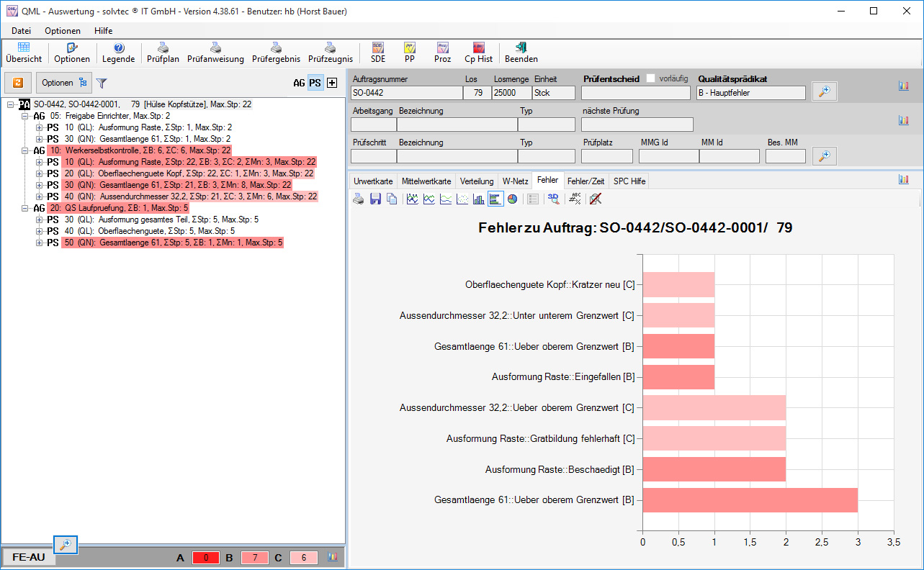Click the 3D magnifier chart icon
This screenshot has height=570, width=924.
(553, 199)
